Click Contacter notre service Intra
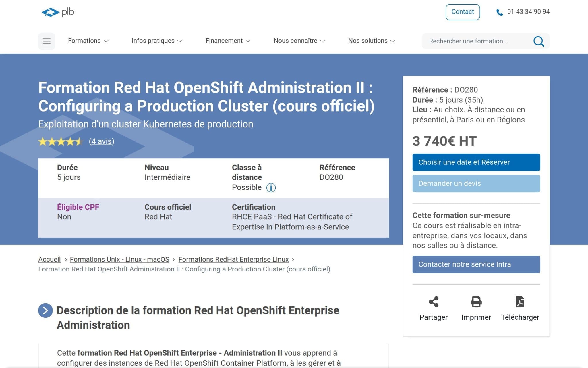588x368 pixels. (x=476, y=264)
